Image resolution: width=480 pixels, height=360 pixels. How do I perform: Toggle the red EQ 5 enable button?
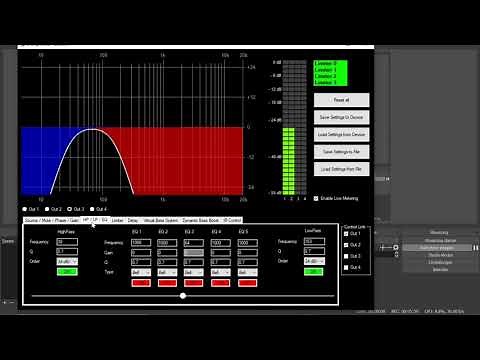tap(247, 283)
